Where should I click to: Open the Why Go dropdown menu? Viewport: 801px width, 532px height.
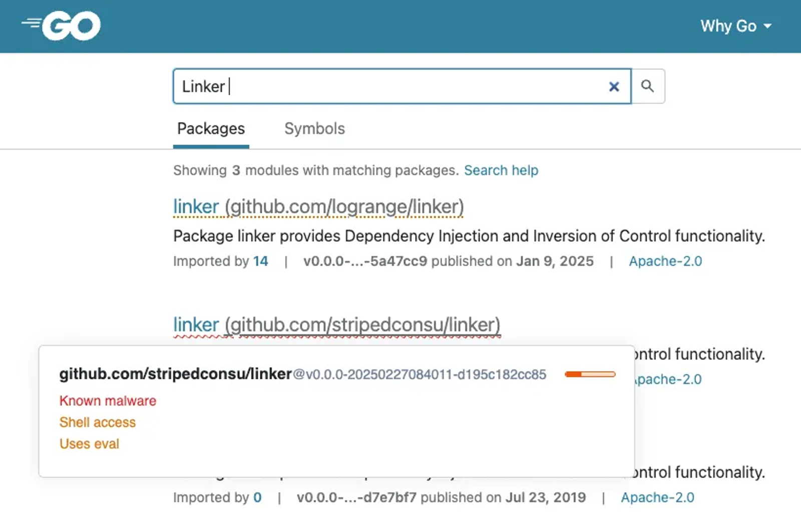click(735, 26)
